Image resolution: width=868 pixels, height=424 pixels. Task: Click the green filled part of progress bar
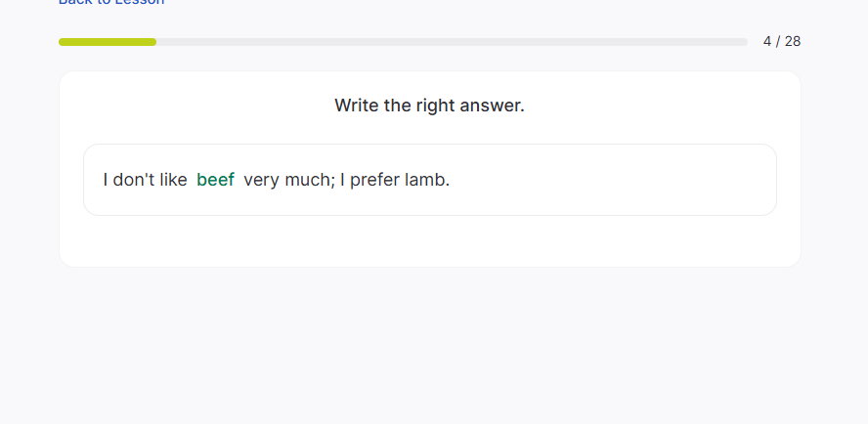108,42
